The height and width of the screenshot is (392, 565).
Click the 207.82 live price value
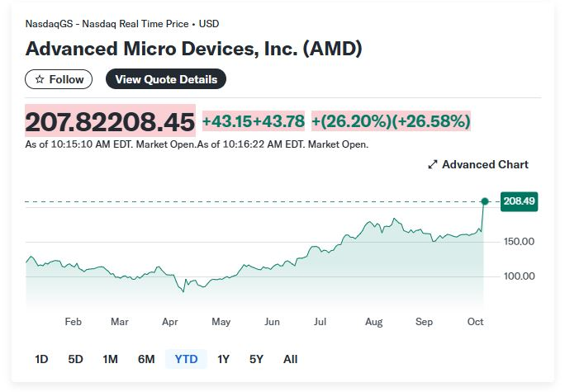point(68,122)
